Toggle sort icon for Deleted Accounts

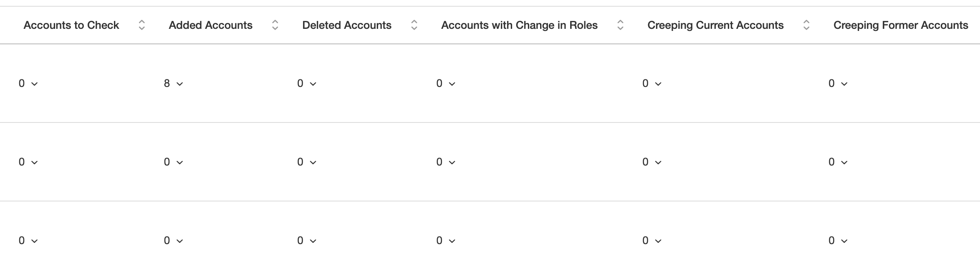tap(414, 25)
